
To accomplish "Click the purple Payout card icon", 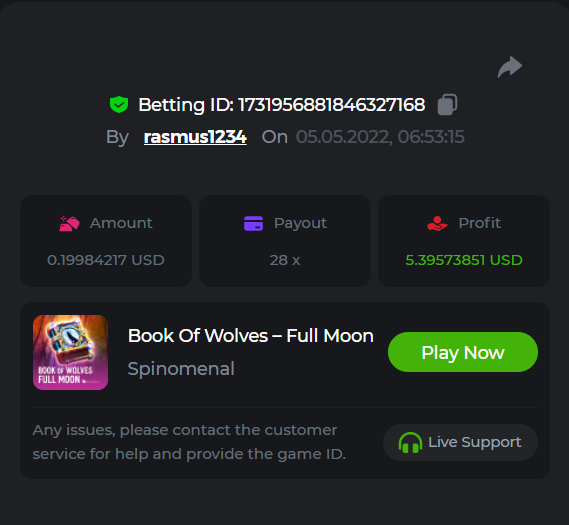I will coord(253,223).
